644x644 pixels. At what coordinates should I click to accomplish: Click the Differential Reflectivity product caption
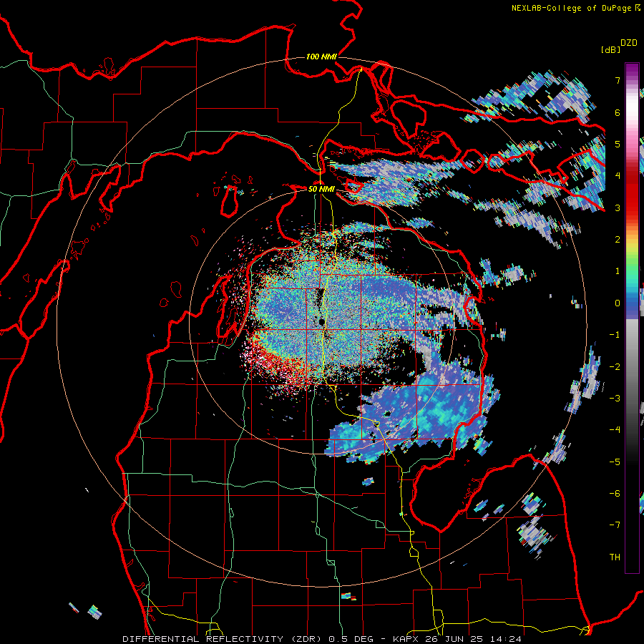point(322,639)
